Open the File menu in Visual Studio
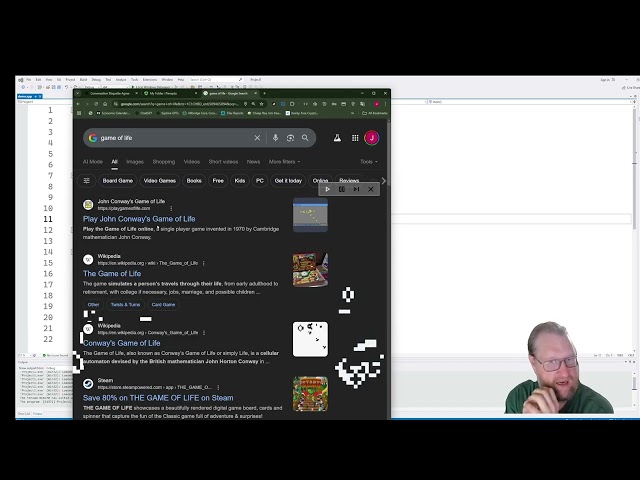The width and height of the screenshot is (640, 480). click(x=29, y=80)
